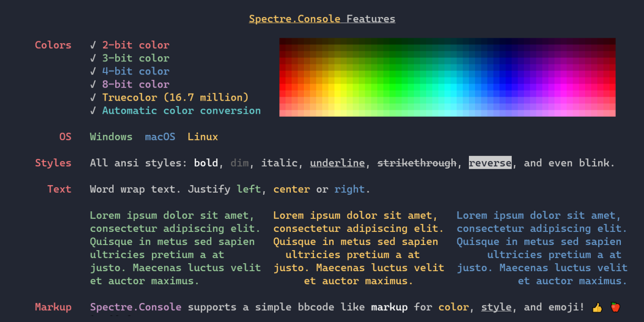Click the checkmark beside 2-bit color
Image resolution: width=644 pixels, height=322 pixels.
click(93, 45)
